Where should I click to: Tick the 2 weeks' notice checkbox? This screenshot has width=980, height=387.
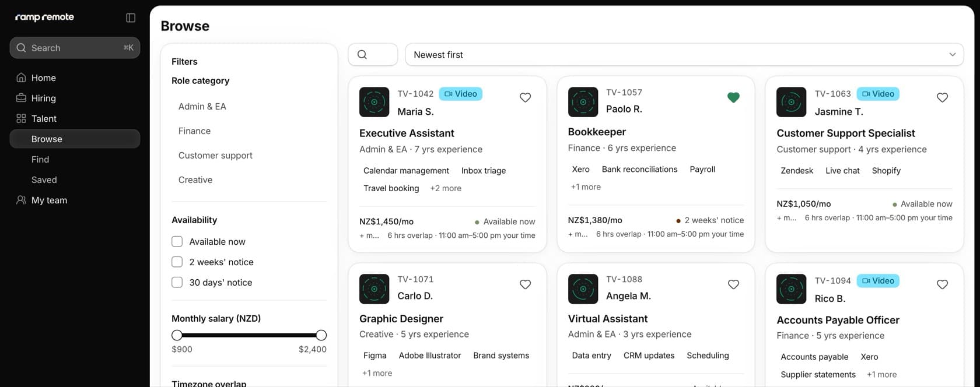177,262
